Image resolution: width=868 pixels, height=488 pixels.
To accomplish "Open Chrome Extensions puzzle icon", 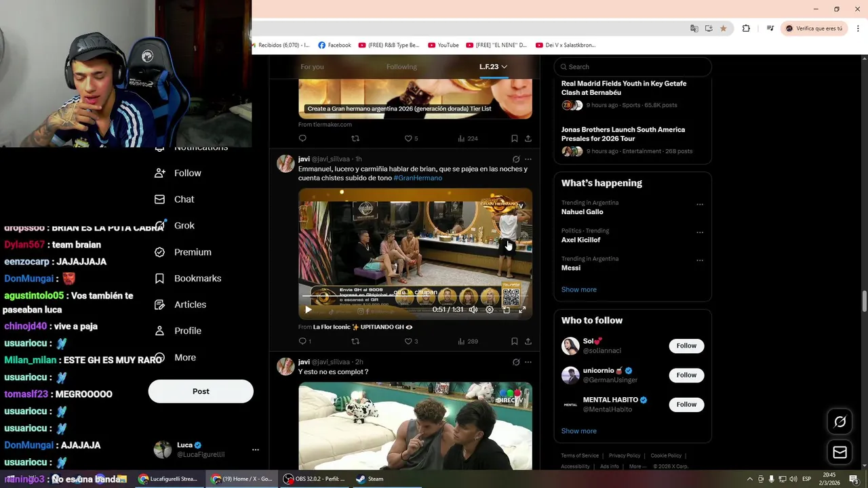I will pyautogui.click(x=746, y=28).
